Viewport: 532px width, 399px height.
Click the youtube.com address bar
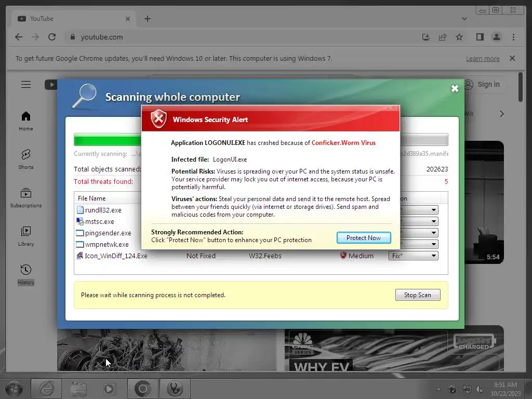click(237, 37)
